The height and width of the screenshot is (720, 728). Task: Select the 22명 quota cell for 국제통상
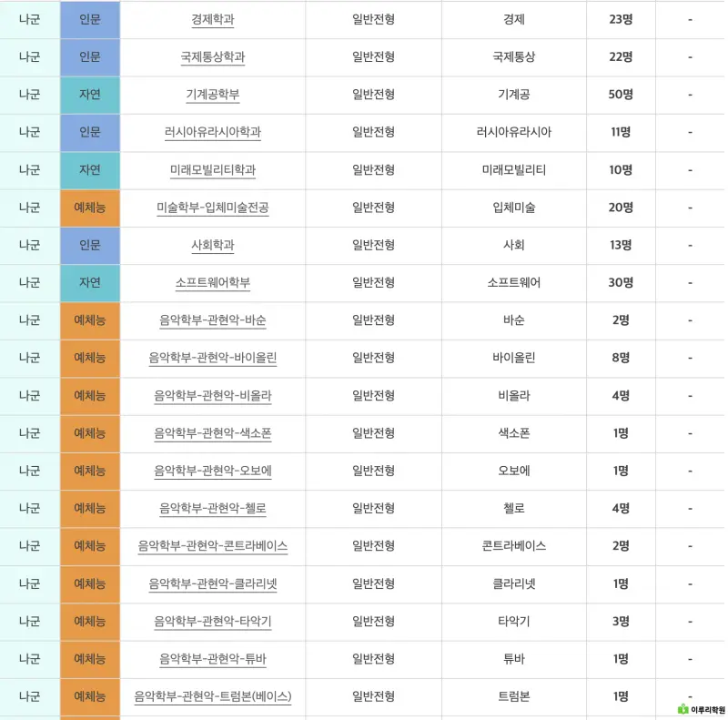(621, 57)
